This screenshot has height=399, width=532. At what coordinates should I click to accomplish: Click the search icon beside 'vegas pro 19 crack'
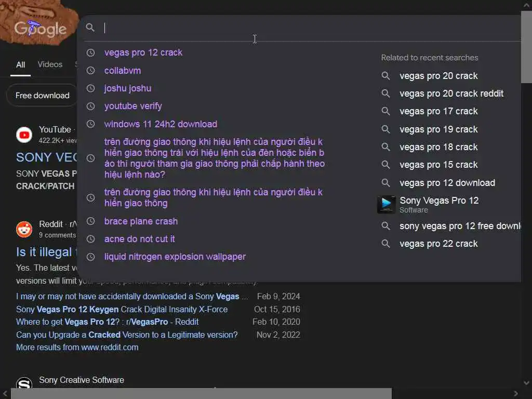(386, 129)
